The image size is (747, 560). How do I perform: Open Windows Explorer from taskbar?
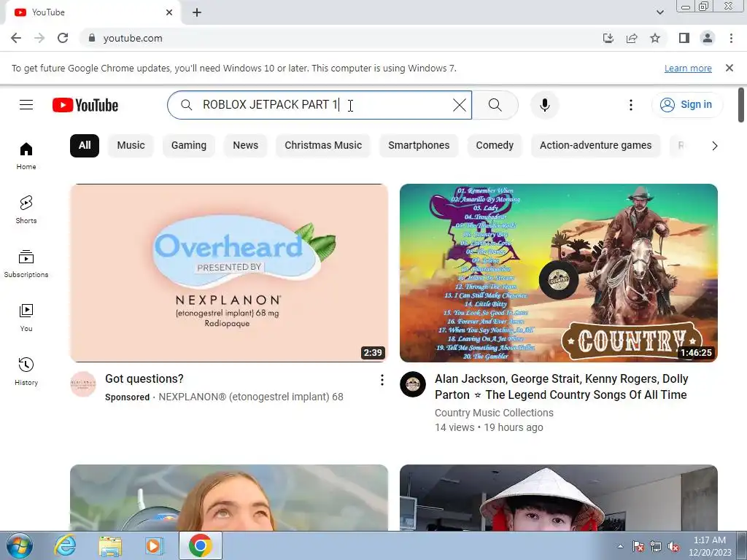tap(110, 546)
